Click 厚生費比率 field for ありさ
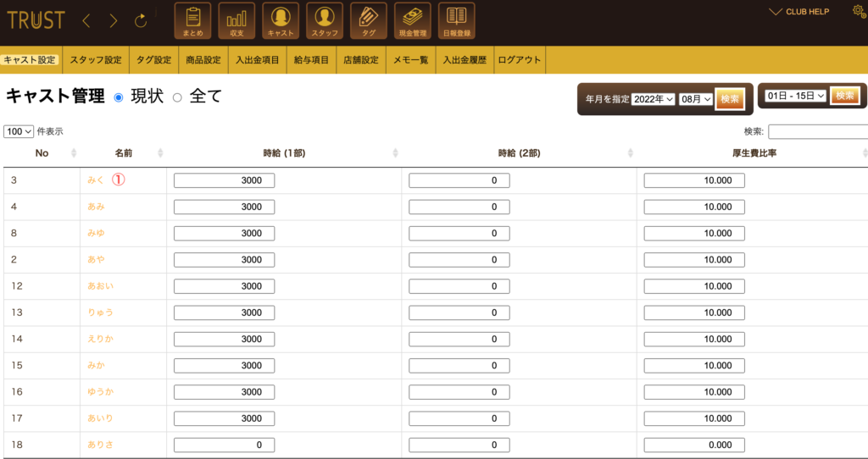868x459 pixels. [x=694, y=445]
